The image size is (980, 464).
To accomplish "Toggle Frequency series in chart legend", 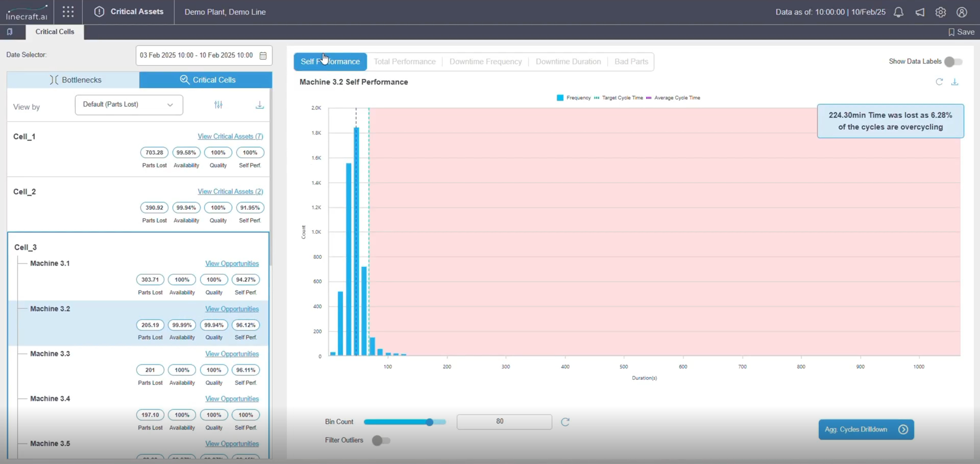I will pyautogui.click(x=574, y=98).
